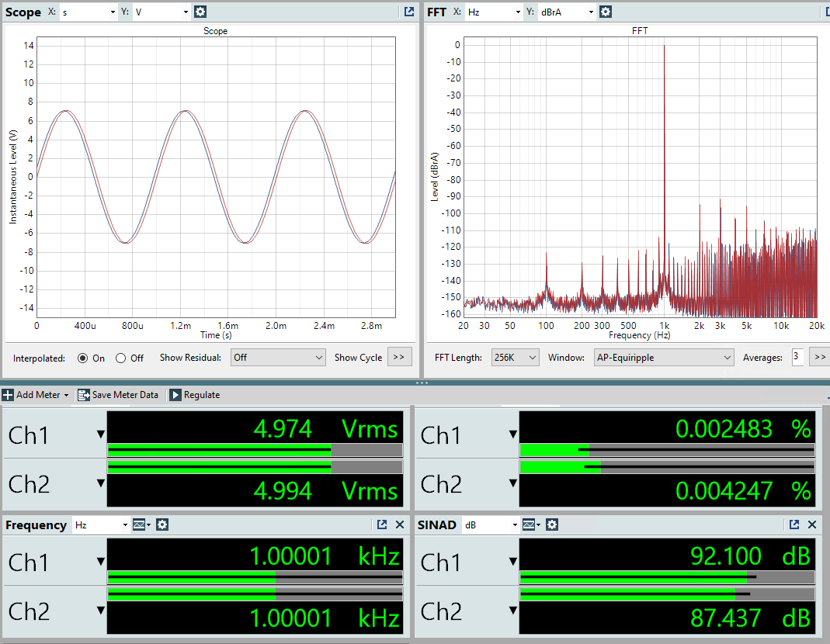Click the panel splitter handle above the meters
Viewport: 830px width, 644px height.
click(422, 383)
